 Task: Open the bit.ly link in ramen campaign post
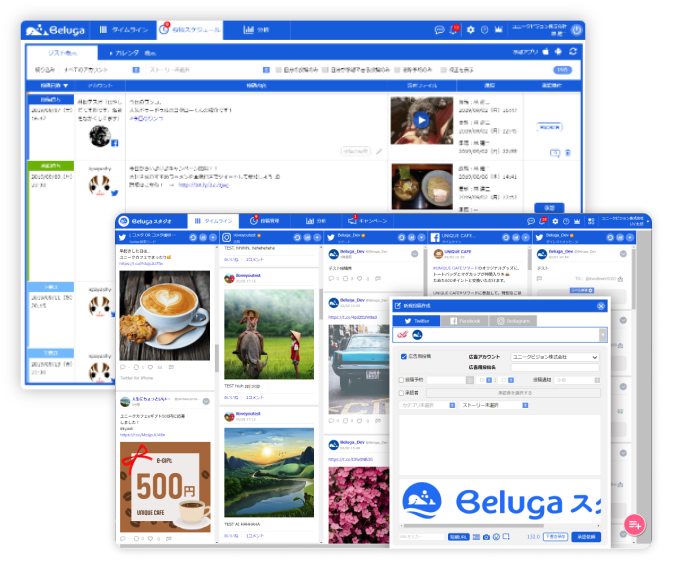[203, 185]
